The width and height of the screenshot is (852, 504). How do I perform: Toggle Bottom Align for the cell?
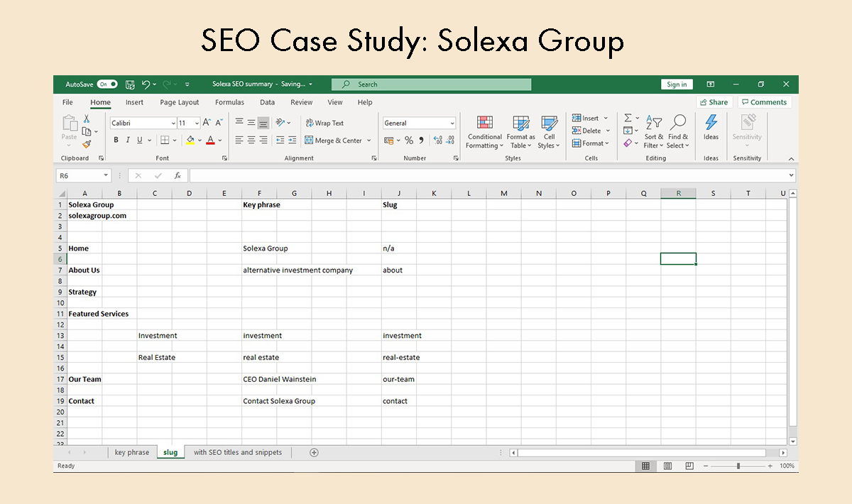click(263, 123)
